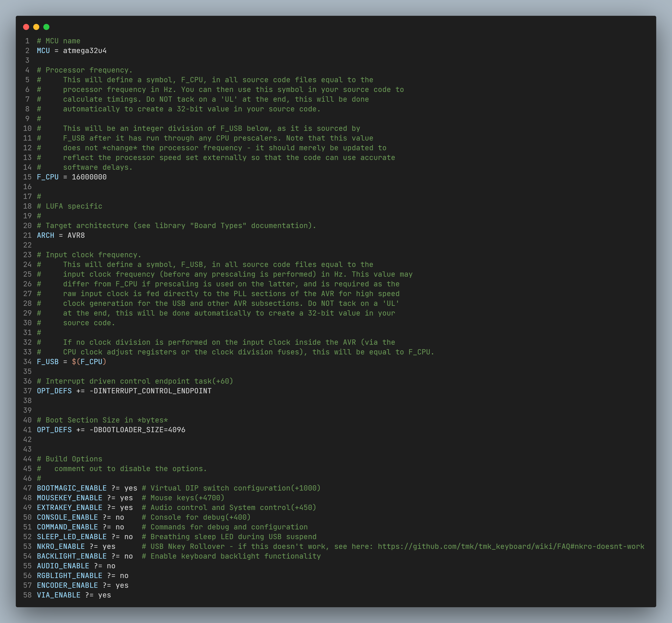Click the yellow minimize window dot

(x=36, y=27)
